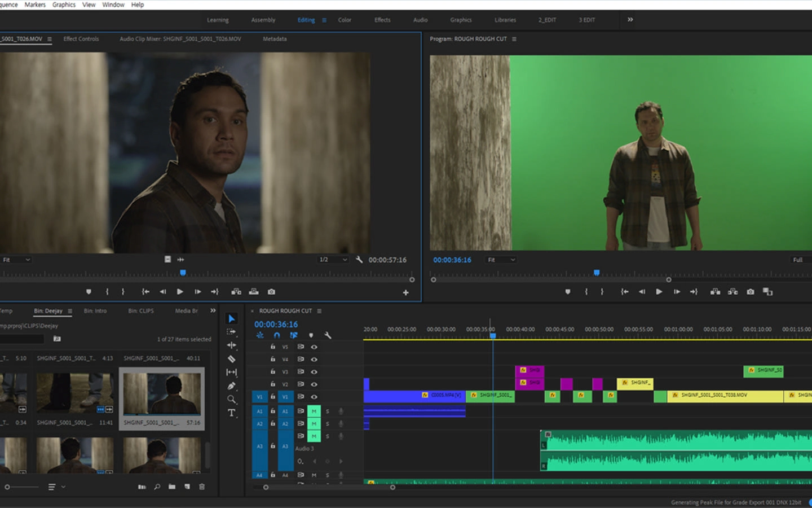Pick the Ripple Edit tool
Screen dimensions: 812x508
pos(231,345)
